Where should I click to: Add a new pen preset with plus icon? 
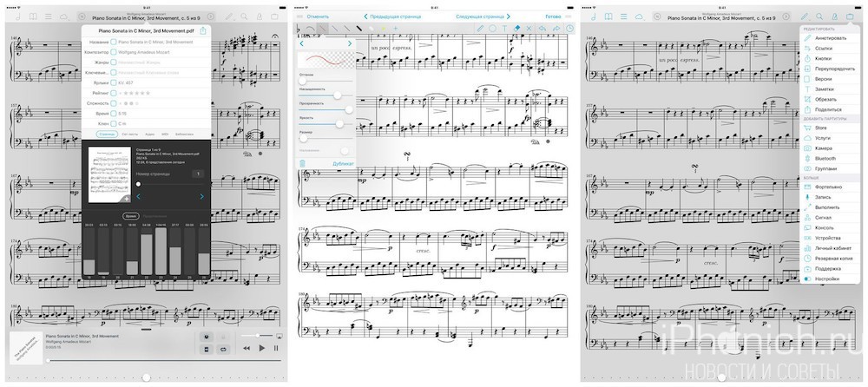point(396,29)
